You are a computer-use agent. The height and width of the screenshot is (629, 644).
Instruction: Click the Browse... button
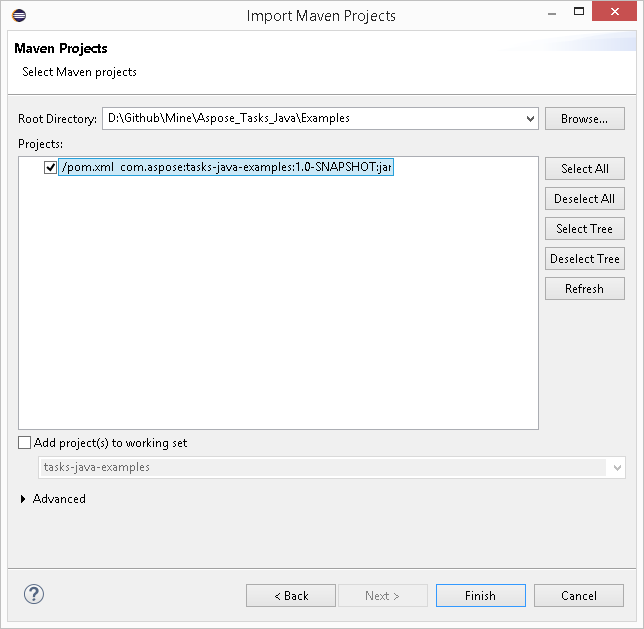584,118
